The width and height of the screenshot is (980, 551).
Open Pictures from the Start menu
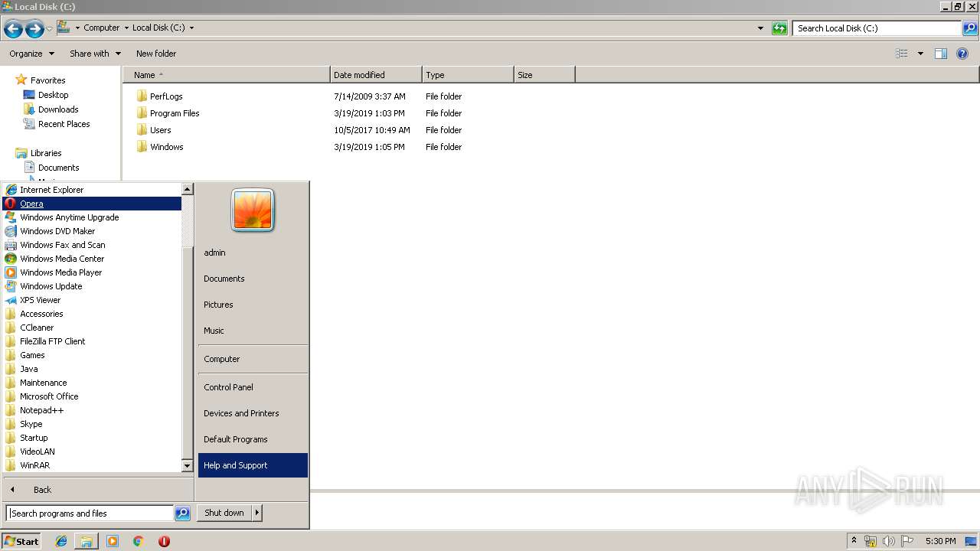(x=253, y=305)
